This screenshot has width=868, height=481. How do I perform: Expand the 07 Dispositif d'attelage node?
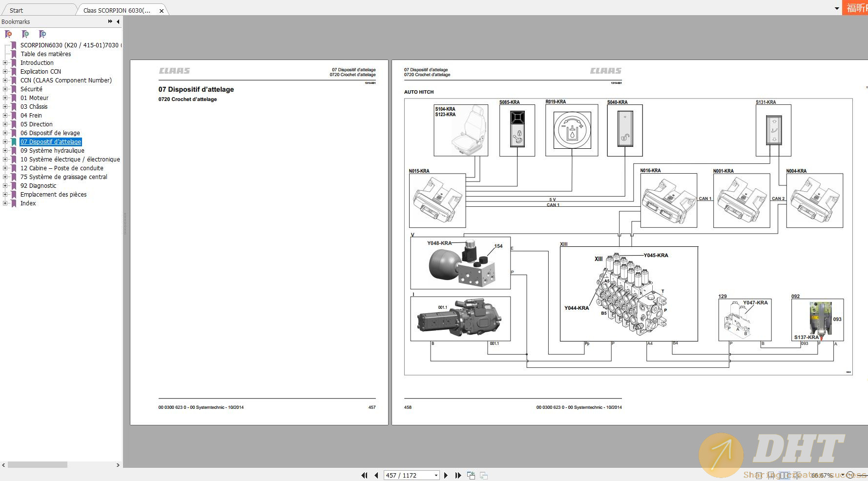(x=5, y=141)
